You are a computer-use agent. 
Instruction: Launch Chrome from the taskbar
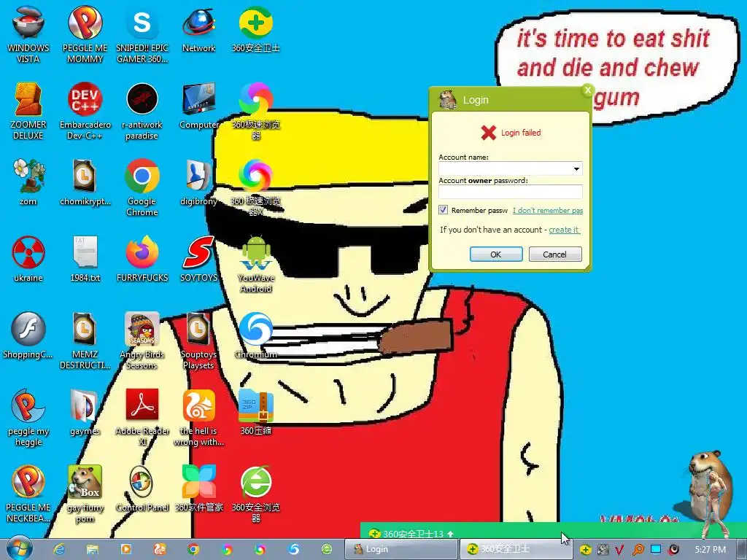193,549
